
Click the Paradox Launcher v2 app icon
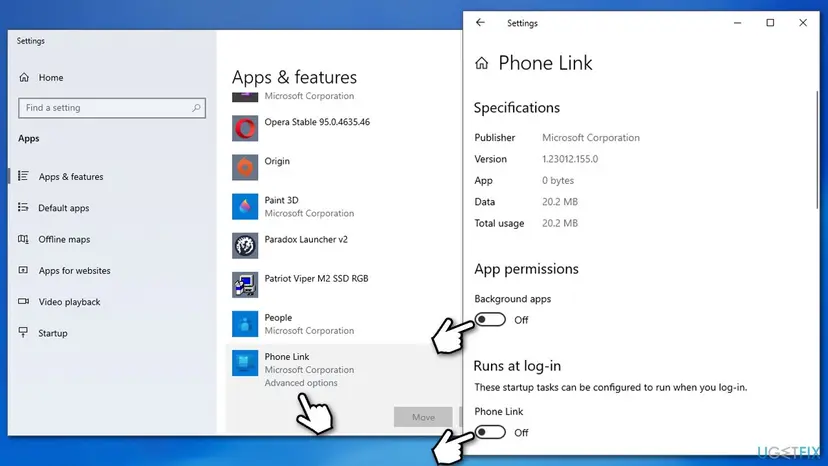point(245,246)
